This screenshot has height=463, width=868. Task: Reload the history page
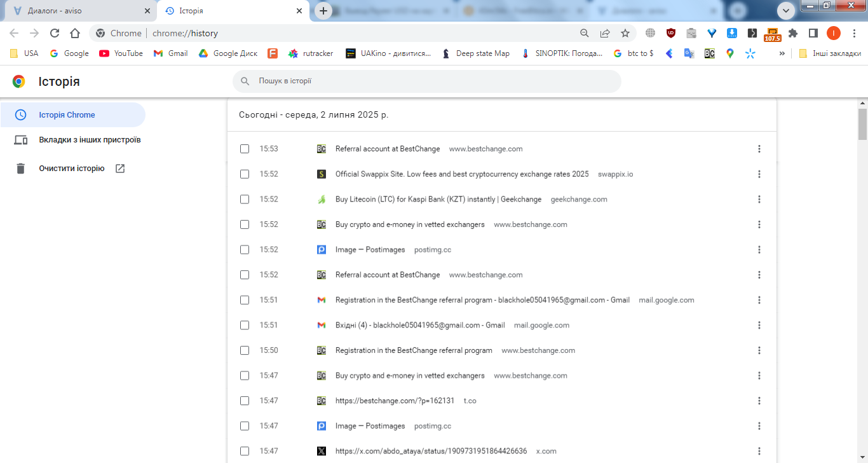point(55,33)
